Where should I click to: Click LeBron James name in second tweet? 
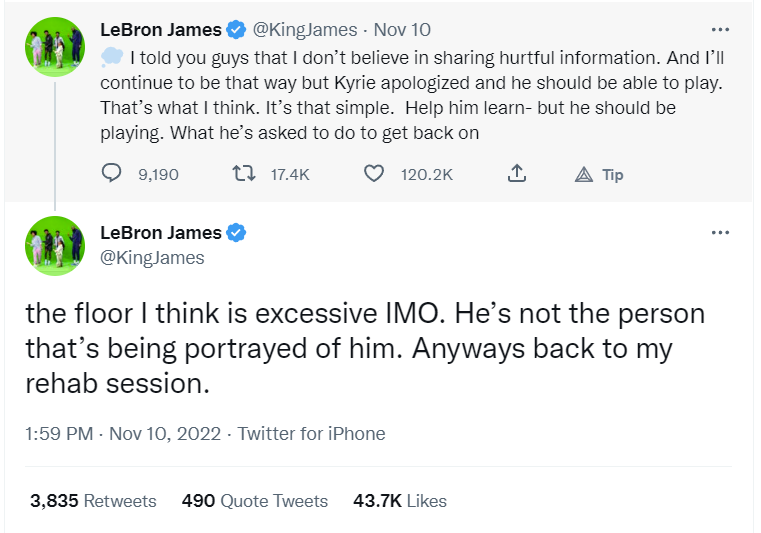click(161, 233)
